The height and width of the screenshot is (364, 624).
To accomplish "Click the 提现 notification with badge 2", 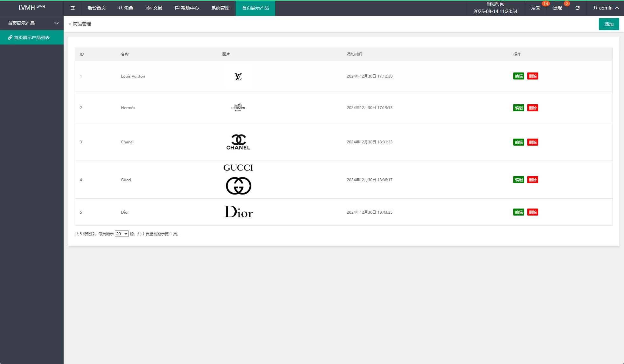I will click(x=557, y=8).
